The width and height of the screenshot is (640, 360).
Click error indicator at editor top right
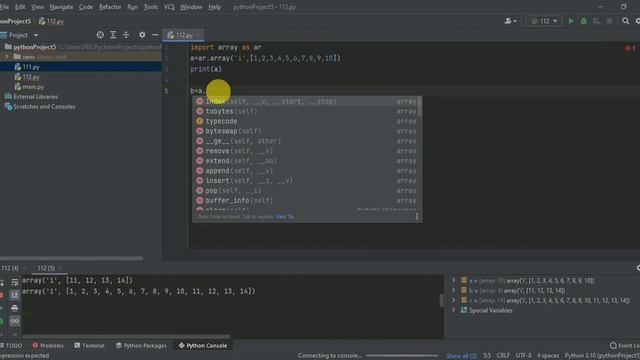point(630,48)
